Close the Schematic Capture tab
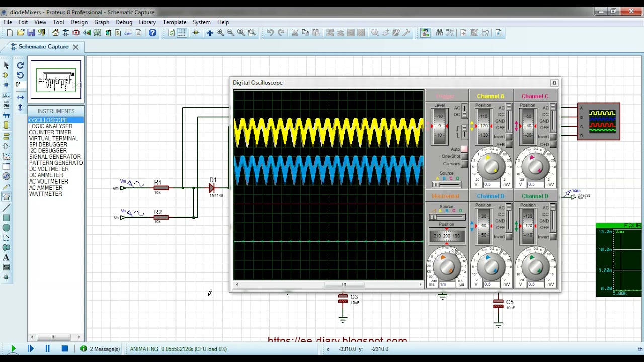 tap(75, 47)
